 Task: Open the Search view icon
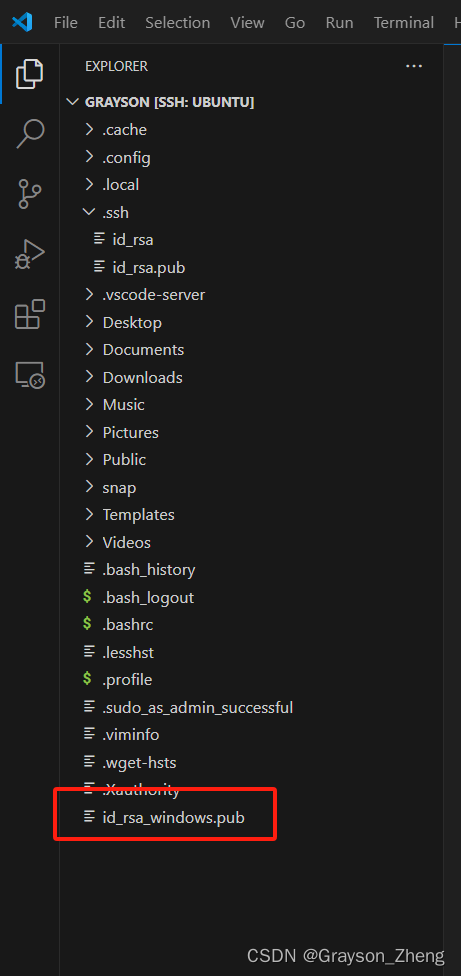[x=30, y=134]
